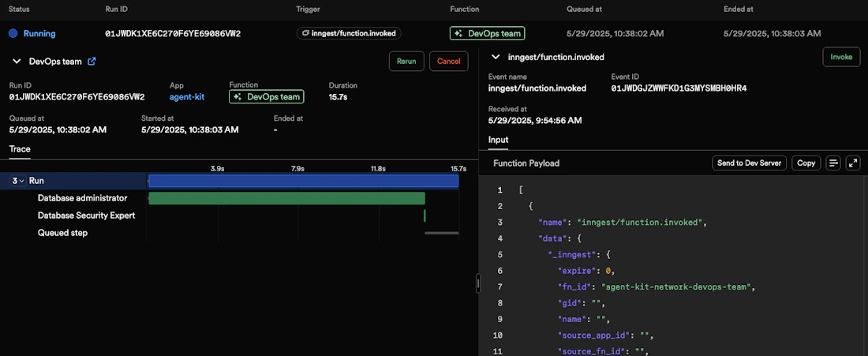The image size is (868, 356).
Task: Select the gray Queued step timeline bar
Action: click(442, 233)
